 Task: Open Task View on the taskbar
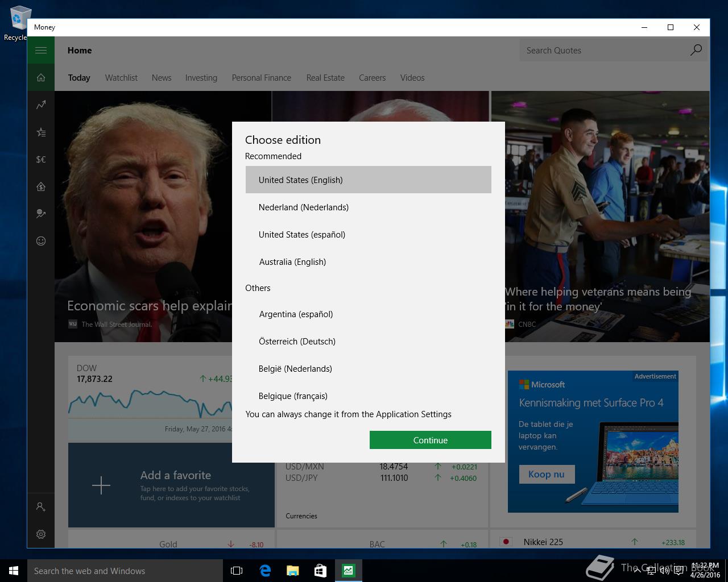[237, 571]
